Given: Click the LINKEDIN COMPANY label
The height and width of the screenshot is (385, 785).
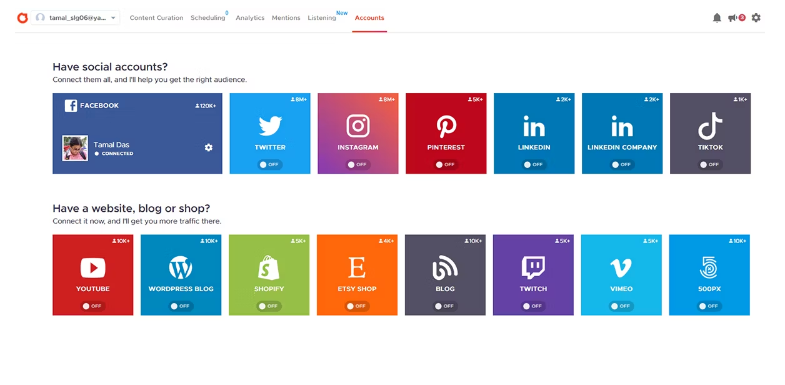Looking at the screenshot, I should tap(622, 148).
